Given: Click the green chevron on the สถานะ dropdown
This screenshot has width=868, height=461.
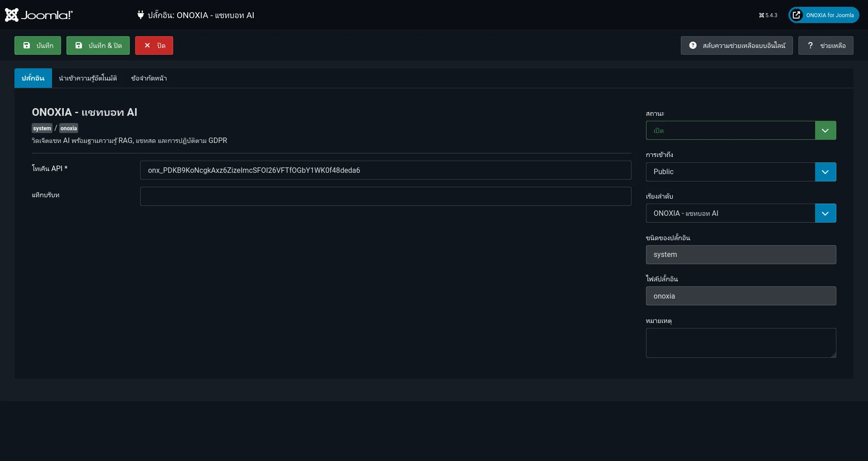Looking at the screenshot, I should [826, 130].
